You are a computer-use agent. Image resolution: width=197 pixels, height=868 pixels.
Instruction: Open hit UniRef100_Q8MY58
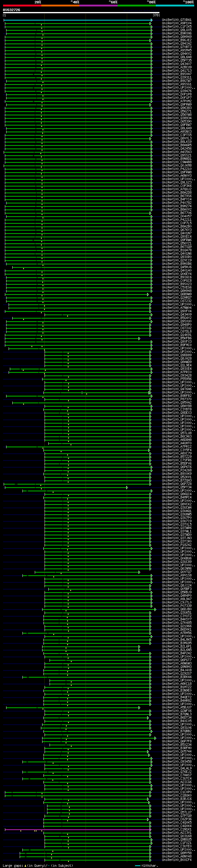point(177,853)
